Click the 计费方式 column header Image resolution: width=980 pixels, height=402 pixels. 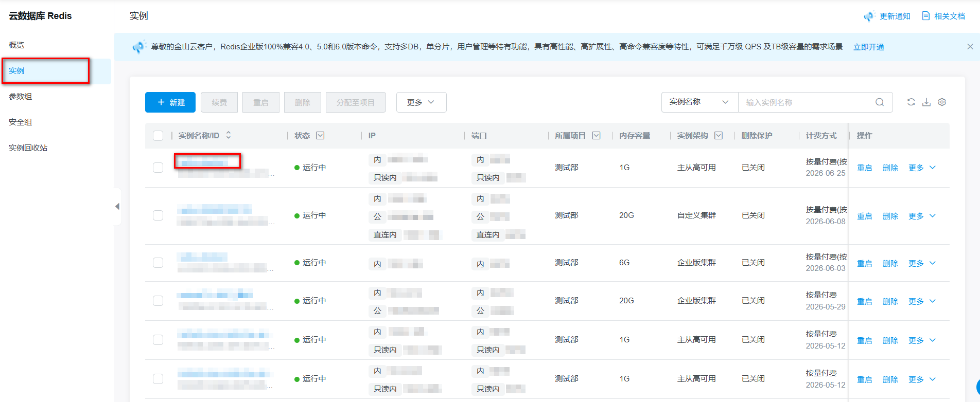point(821,135)
